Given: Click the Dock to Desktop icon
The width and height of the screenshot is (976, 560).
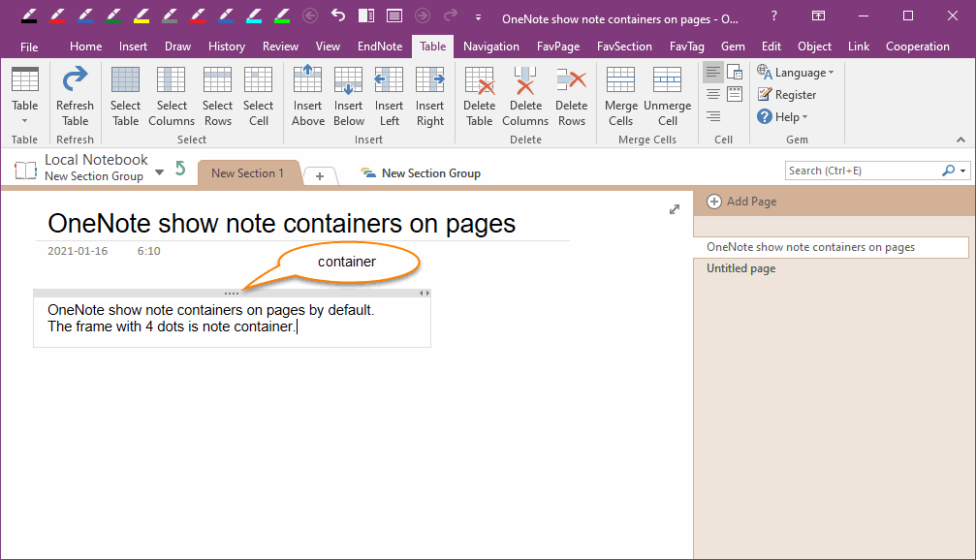Looking at the screenshot, I should pyautogui.click(x=366, y=16).
